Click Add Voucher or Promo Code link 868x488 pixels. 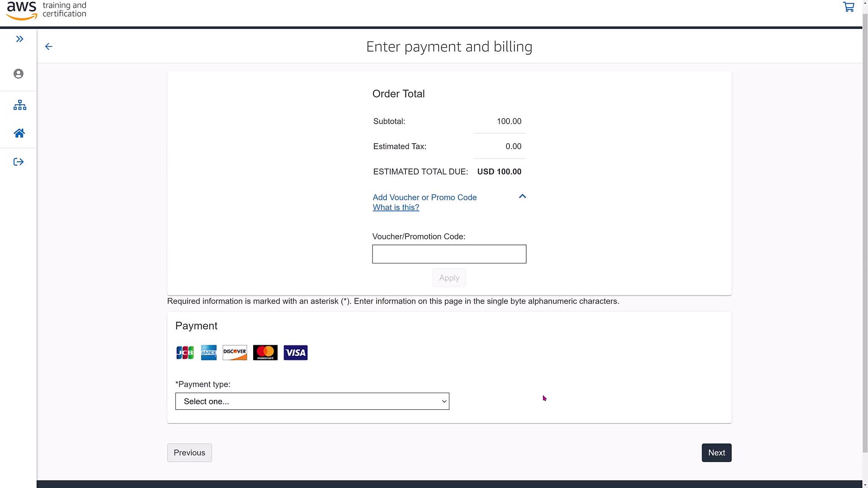point(425,197)
